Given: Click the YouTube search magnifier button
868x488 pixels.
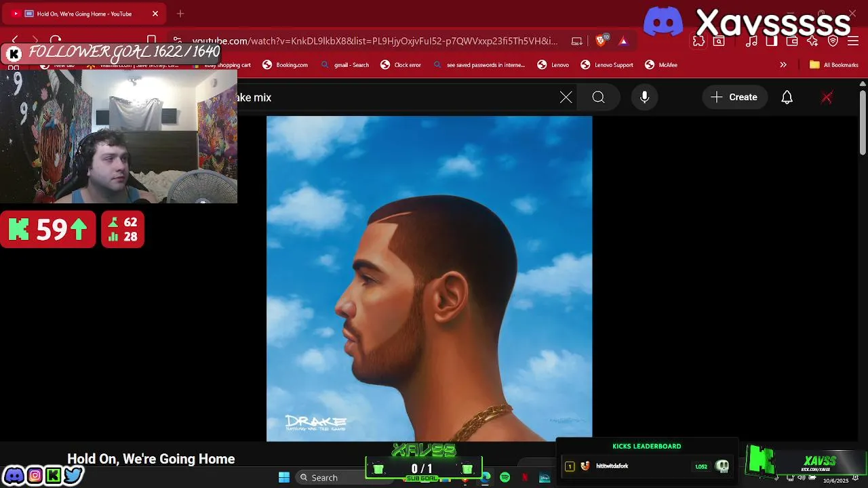Looking at the screenshot, I should (598, 98).
